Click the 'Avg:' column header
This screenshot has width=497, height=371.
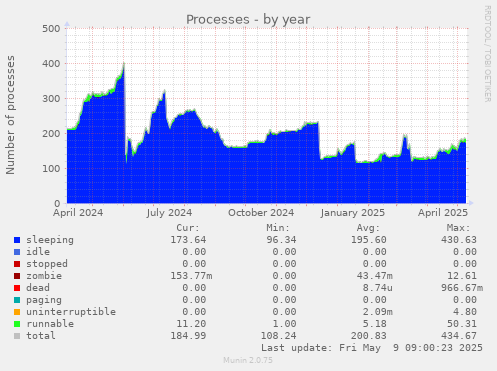click(368, 228)
